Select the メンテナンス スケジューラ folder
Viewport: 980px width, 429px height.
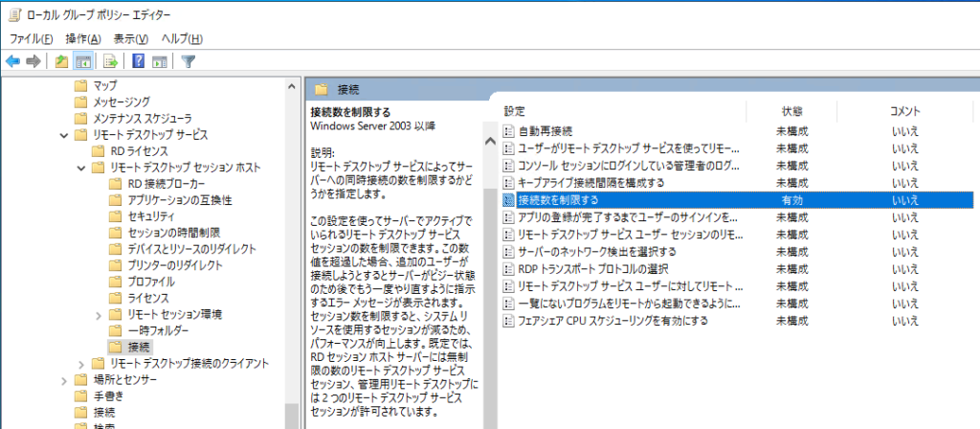(143, 118)
